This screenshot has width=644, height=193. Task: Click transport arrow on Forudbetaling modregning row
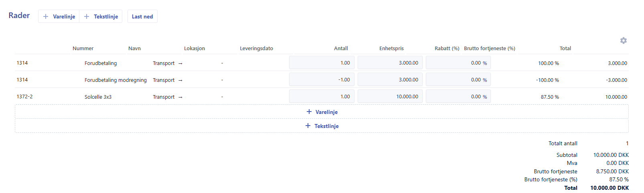click(180, 80)
